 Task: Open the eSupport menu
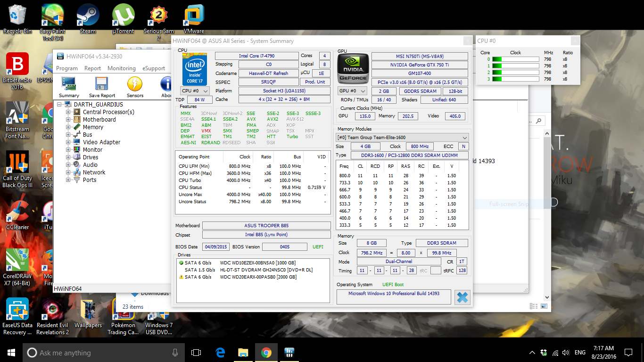tap(154, 68)
